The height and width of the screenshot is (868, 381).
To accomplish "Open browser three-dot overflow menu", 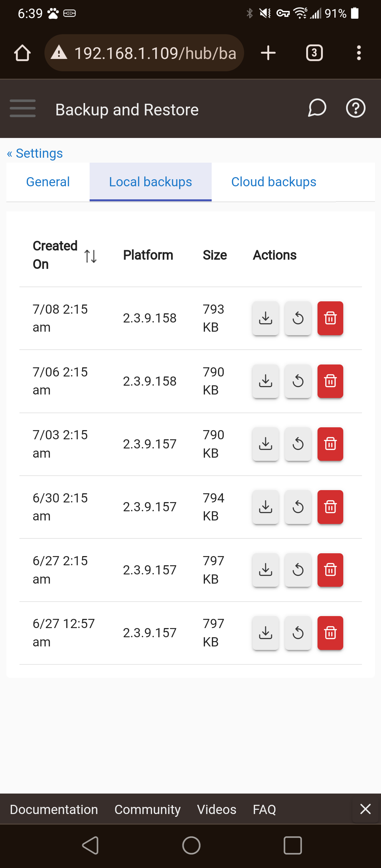I will tap(359, 53).
